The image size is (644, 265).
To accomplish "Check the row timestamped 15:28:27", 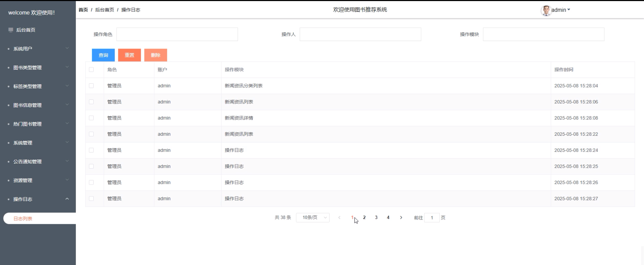I will coord(91,198).
